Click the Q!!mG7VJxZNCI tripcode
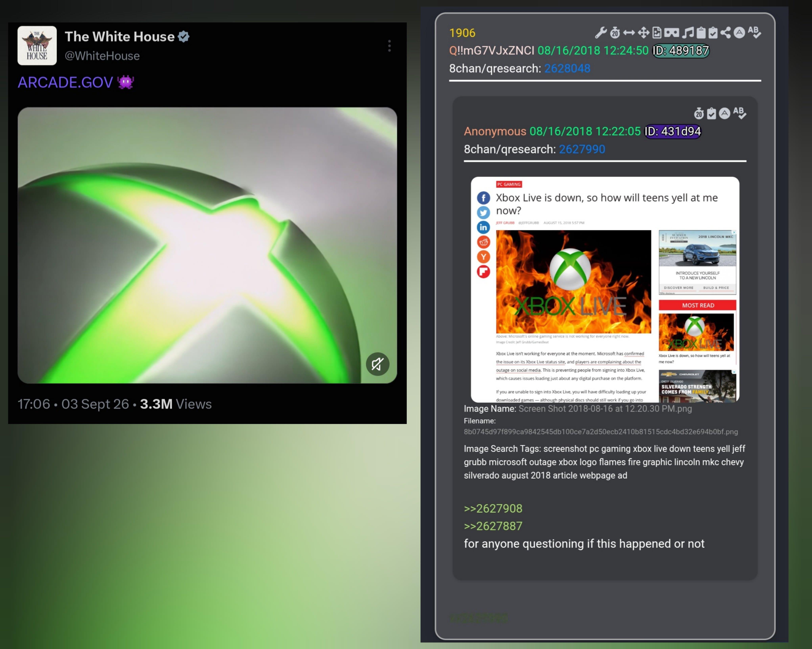Screen dimensions: 812x649 coord(491,51)
